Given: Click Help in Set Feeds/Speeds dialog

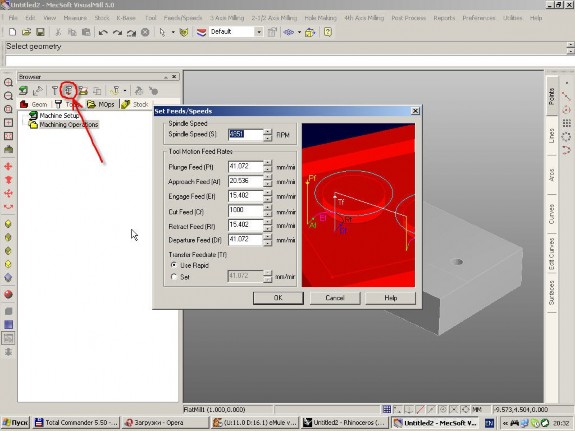Looking at the screenshot, I should pyautogui.click(x=391, y=298).
